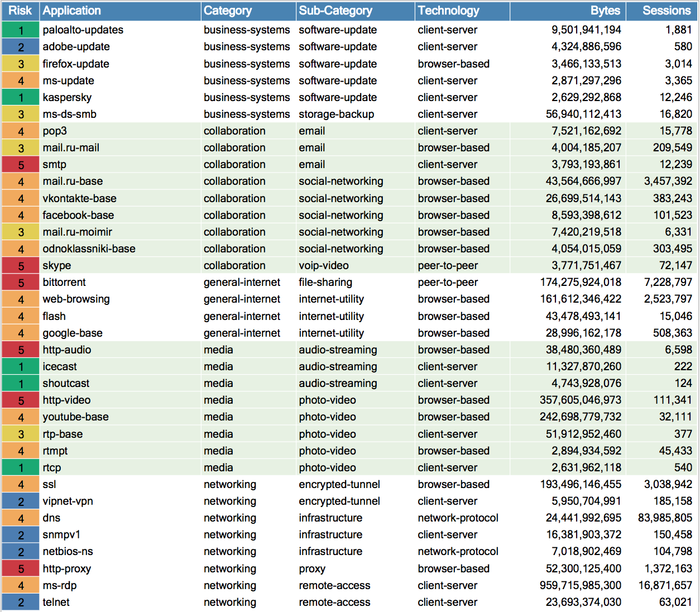Select the icecast application name
700x612 pixels.
pyautogui.click(x=60, y=366)
